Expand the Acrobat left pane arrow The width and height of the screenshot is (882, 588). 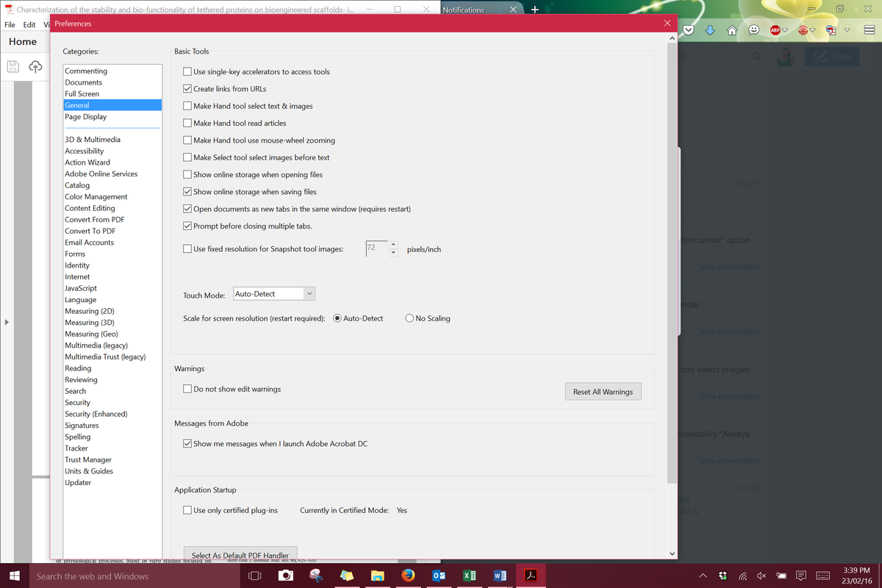click(x=7, y=322)
